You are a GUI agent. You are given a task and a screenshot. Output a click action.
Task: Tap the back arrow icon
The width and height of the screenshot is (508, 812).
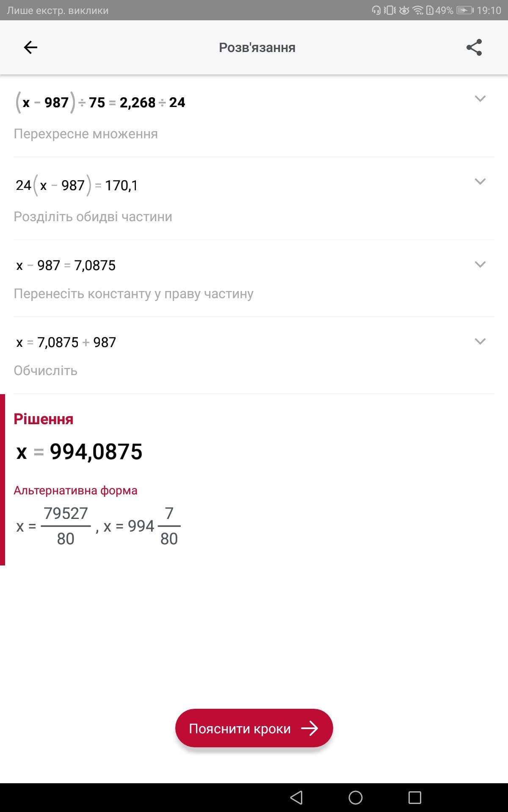click(x=30, y=47)
